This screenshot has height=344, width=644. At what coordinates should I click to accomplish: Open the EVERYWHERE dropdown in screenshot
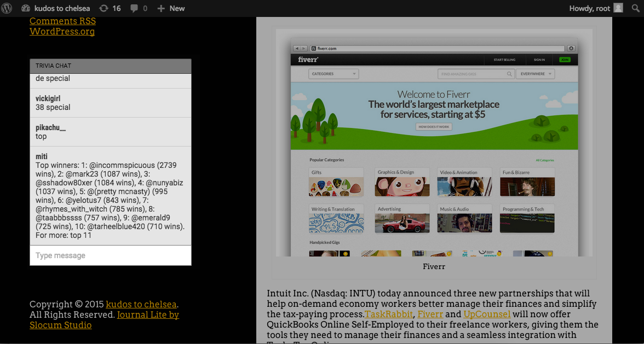[535, 74]
